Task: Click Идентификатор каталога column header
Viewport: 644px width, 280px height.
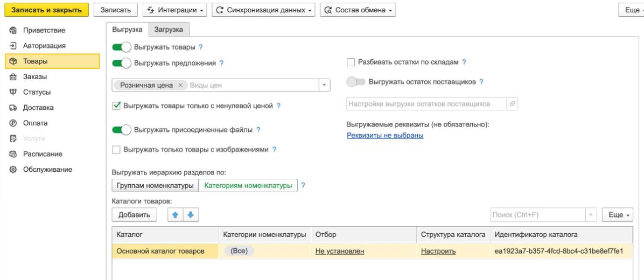Action: click(x=562, y=235)
